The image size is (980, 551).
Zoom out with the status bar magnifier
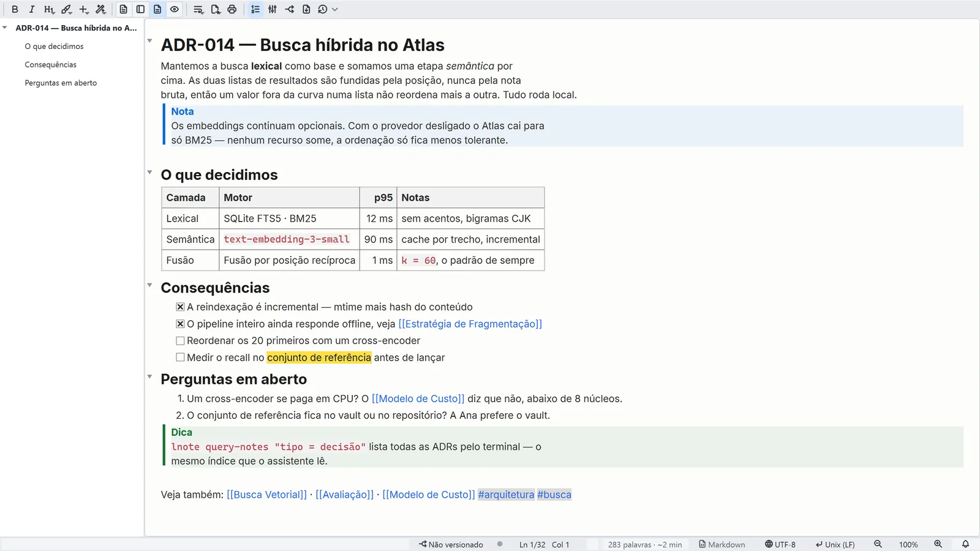(x=878, y=544)
